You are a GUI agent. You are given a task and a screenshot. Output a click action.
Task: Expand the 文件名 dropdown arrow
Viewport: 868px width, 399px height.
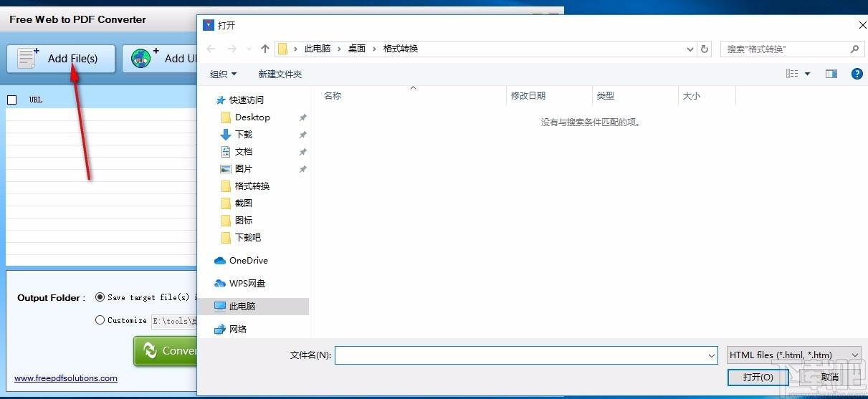pos(712,355)
